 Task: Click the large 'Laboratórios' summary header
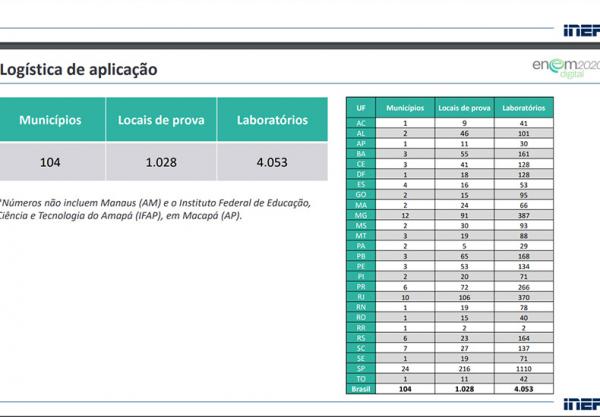tap(272, 120)
